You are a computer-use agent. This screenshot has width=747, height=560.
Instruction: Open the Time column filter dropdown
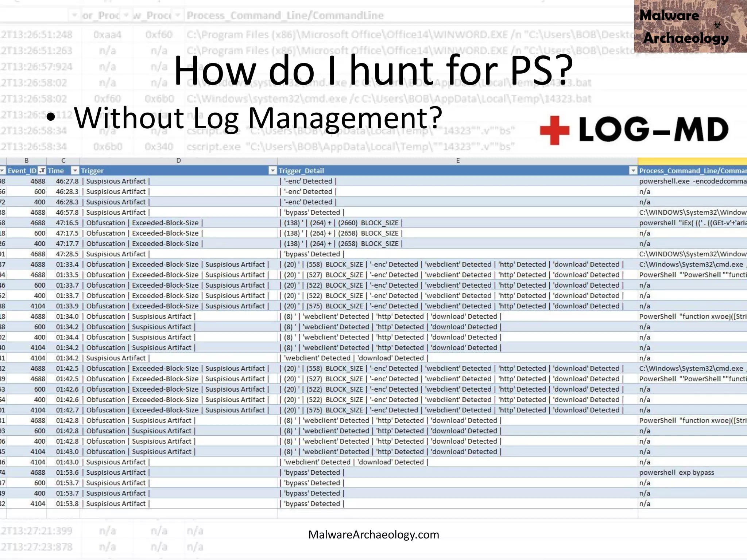click(75, 171)
